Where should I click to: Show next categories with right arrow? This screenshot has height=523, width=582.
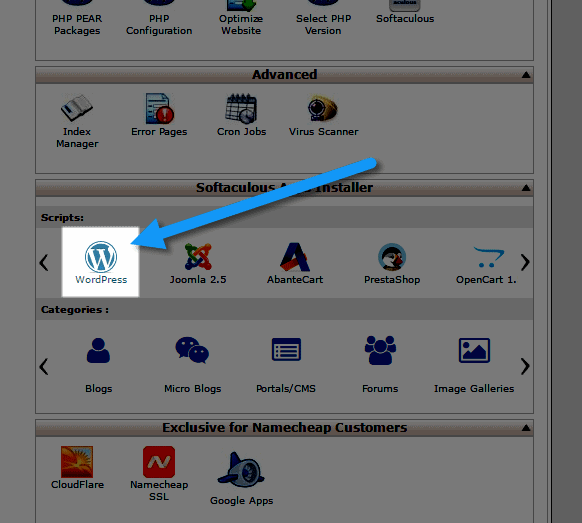pos(525,366)
